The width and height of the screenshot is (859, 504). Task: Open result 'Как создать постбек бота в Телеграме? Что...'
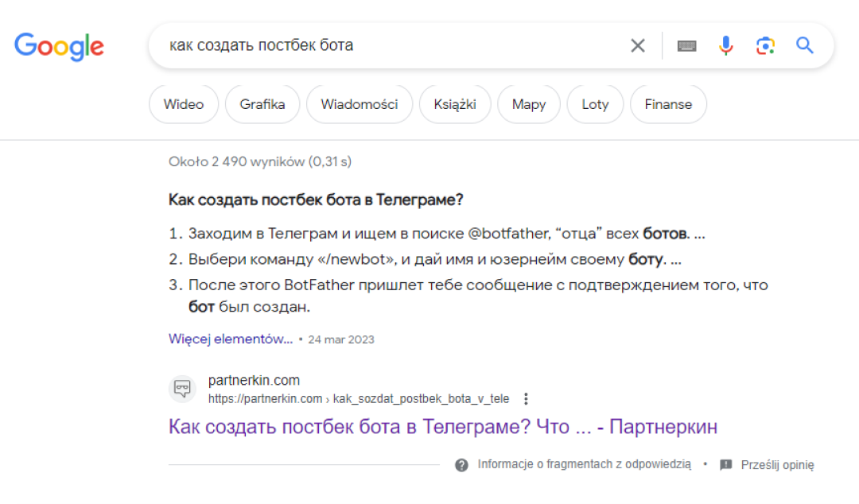pyautogui.click(x=443, y=427)
